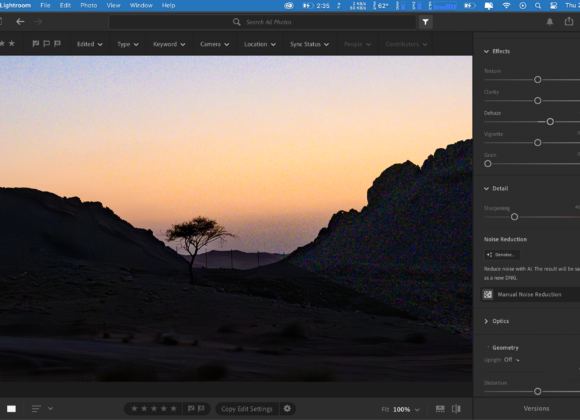Click the Sharpening slider handle
This screenshot has height=420, width=580.
[x=514, y=217]
